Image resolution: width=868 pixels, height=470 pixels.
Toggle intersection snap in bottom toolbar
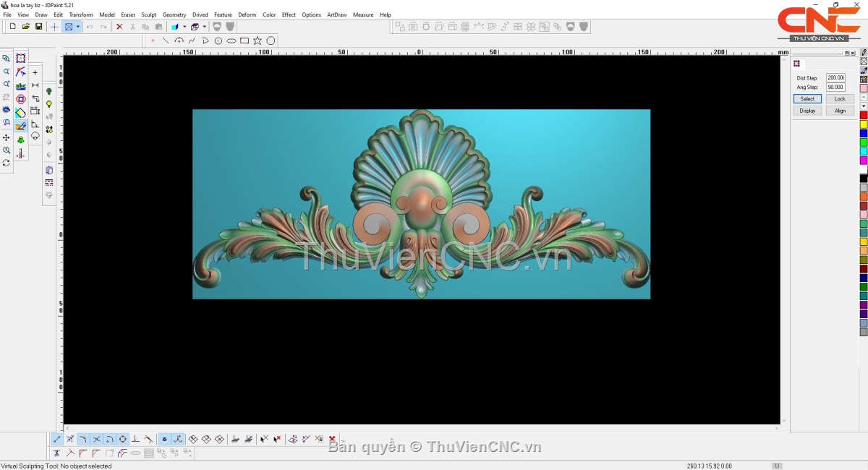coord(96,439)
